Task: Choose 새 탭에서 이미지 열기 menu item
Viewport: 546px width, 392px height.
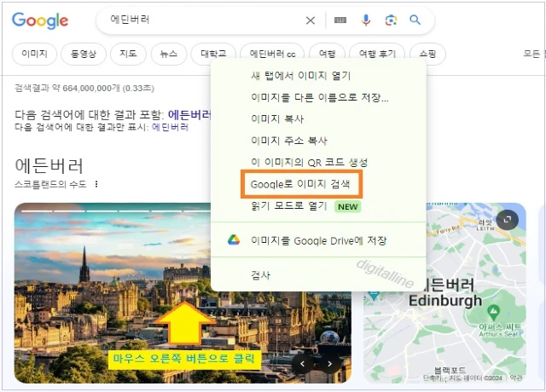Action: coord(318,76)
